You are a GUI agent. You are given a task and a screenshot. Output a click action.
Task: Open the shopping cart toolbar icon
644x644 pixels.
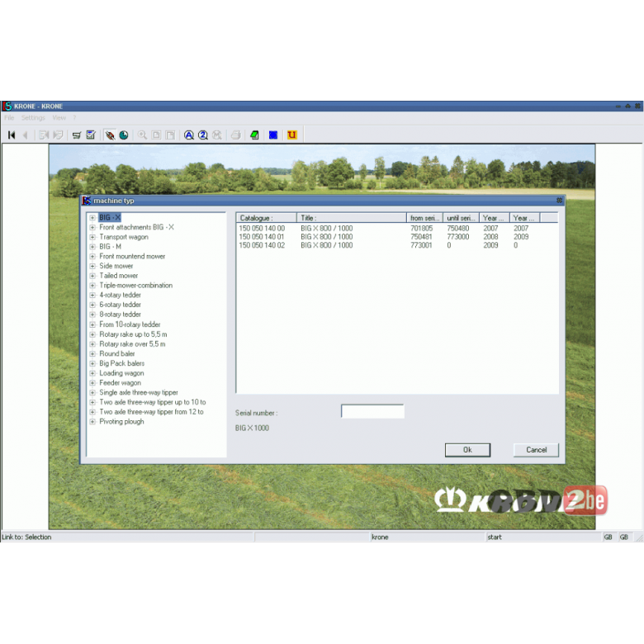point(77,135)
